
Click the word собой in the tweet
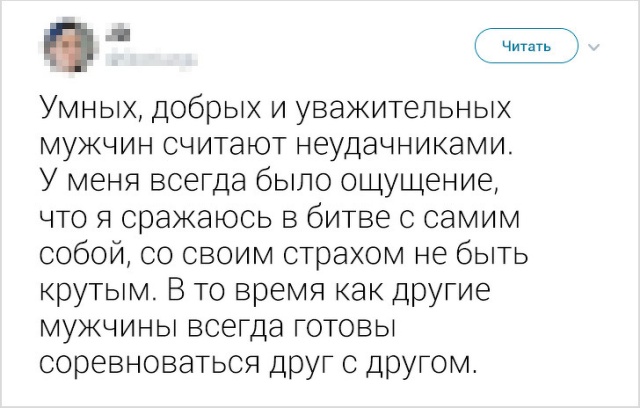tap(84, 255)
